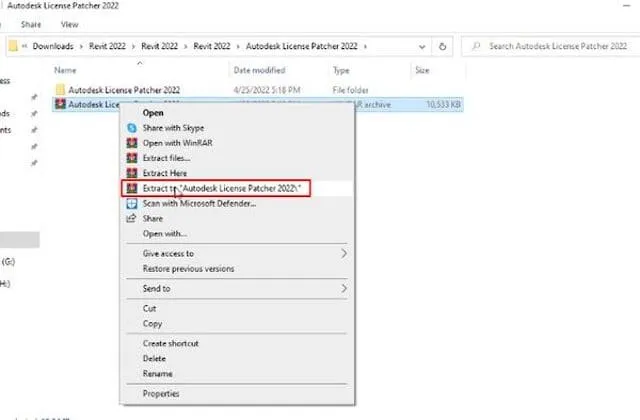640x420 pixels.
Task: Select the Autodesk License Patcher 2022 folder row
Action: 258,90
